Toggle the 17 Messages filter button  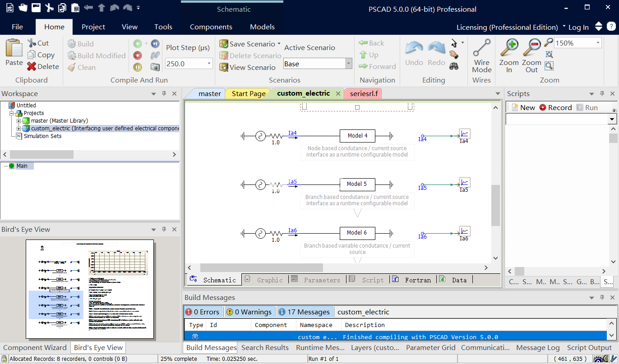305,312
